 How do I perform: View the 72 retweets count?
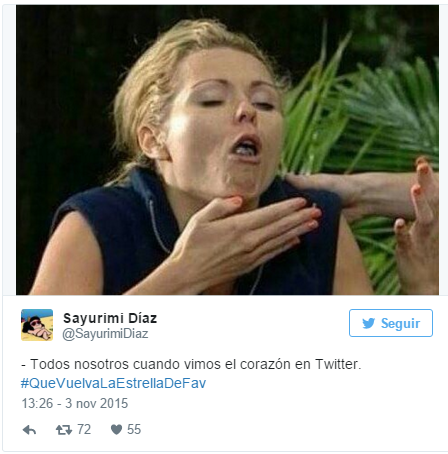pos(84,430)
